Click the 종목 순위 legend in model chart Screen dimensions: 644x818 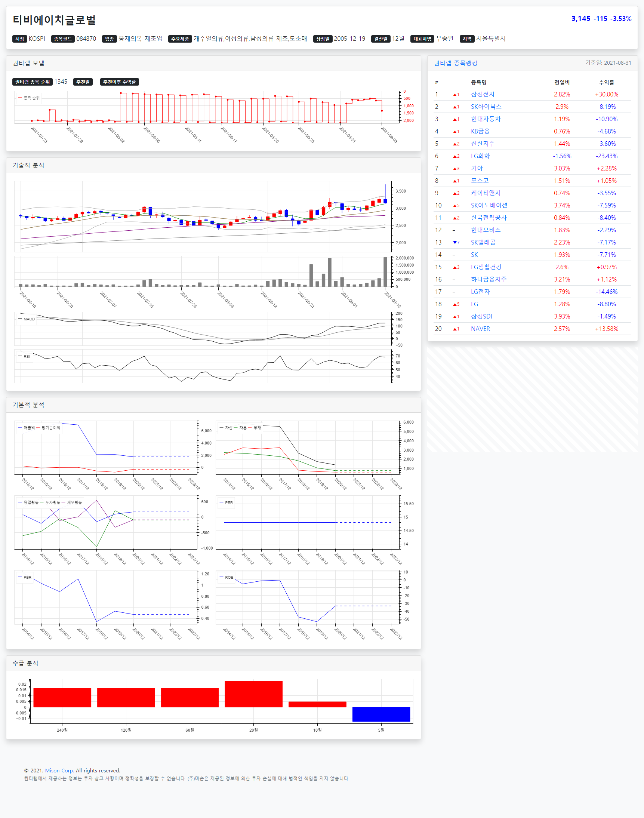pos(29,98)
